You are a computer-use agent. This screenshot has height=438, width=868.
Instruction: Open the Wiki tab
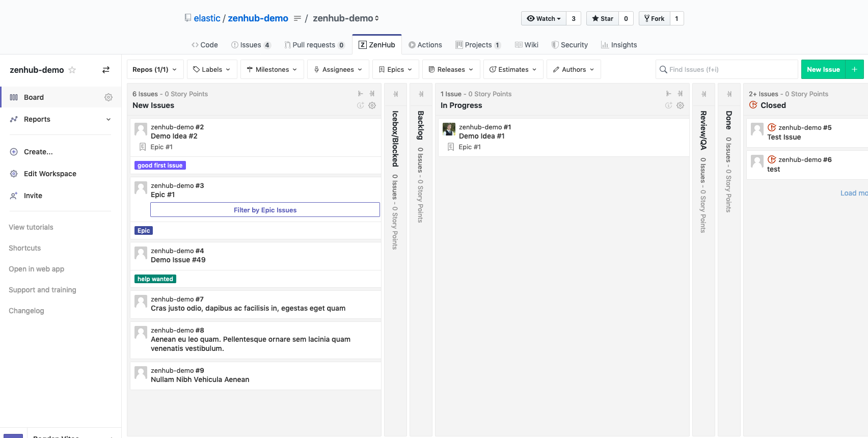[x=527, y=45]
